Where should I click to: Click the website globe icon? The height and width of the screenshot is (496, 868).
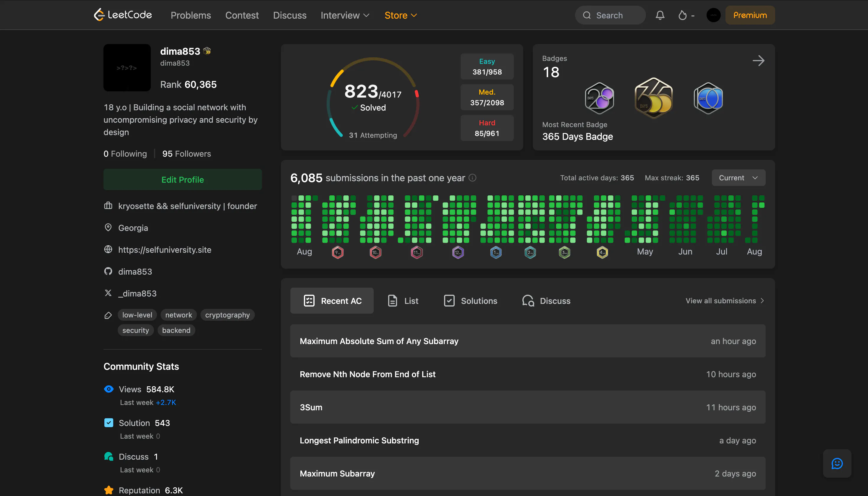108,249
